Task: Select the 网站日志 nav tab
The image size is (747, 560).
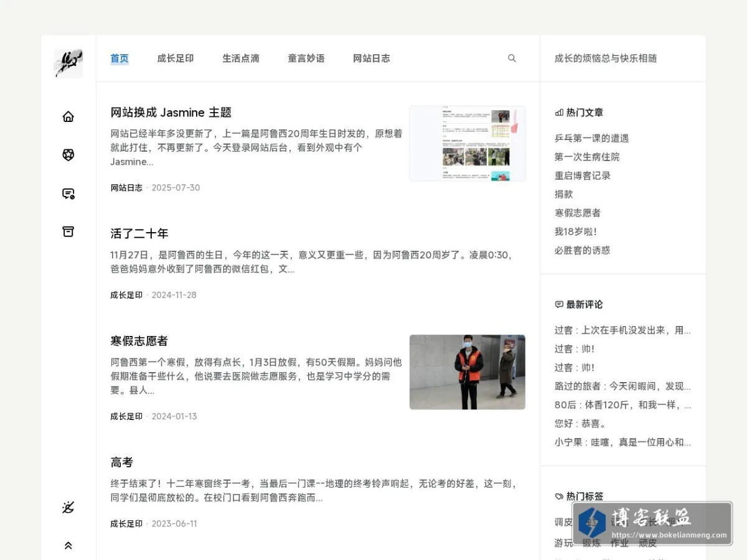Action: click(x=372, y=58)
